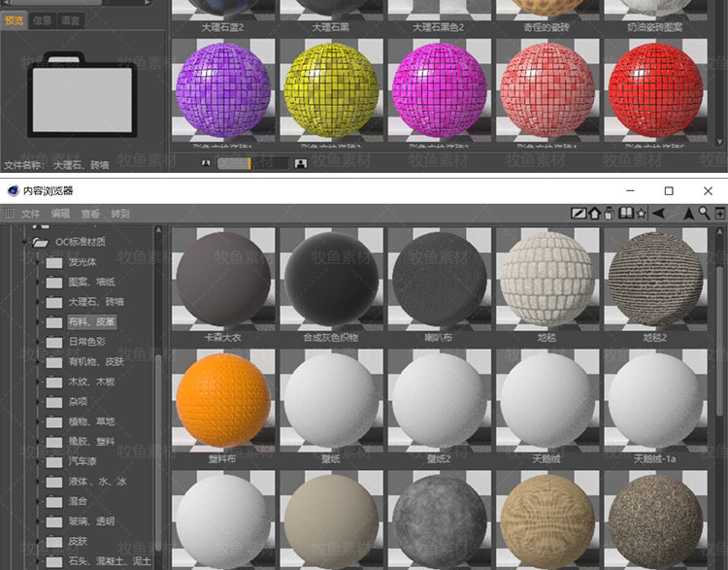The height and width of the screenshot is (570, 728).
Task: Expand the 图案、墙纸 folder arrow
Action: [x=38, y=283]
